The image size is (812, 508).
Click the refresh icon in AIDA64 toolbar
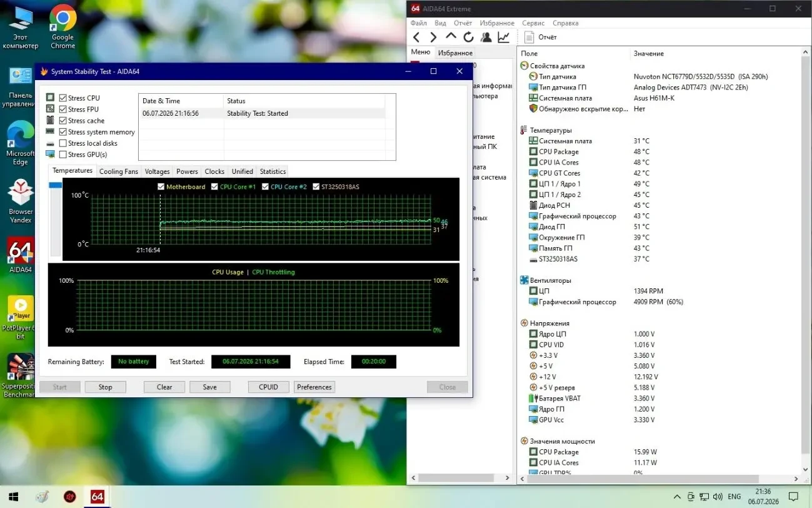pyautogui.click(x=468, y=38)
